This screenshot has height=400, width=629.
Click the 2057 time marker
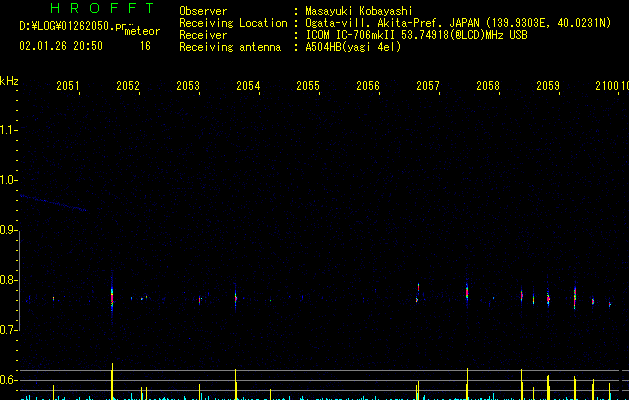point(428,85)
